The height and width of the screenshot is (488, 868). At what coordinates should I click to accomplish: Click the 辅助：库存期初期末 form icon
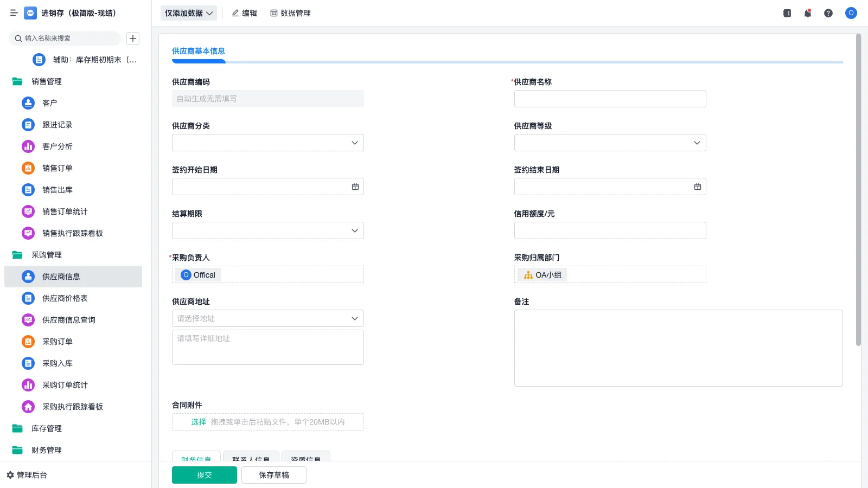pos(39,60)
